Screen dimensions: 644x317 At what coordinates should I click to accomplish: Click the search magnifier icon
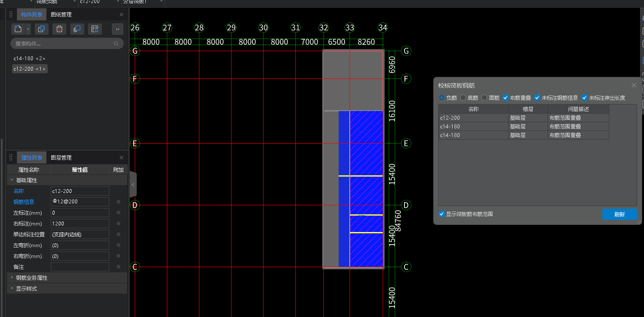(116, 44)
